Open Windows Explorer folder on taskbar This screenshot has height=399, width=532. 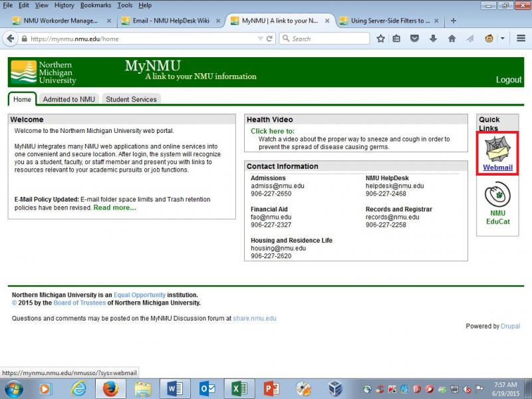(x=143, y=389)
